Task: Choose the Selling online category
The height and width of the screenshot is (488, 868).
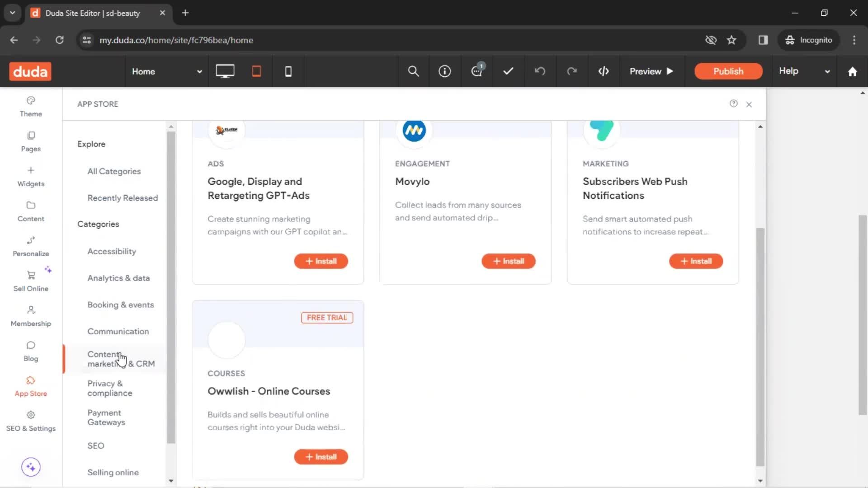Action: pyautogui.click(x=113, y=472)
